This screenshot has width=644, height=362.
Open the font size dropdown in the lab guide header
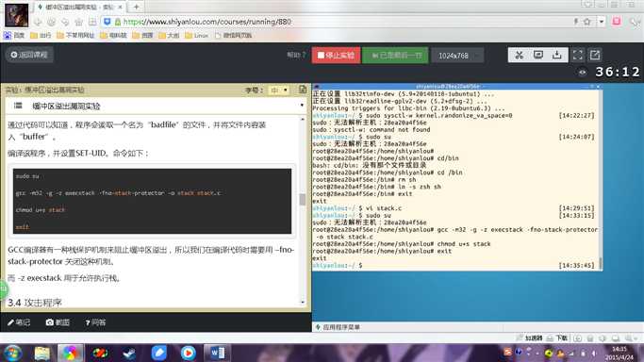279,90
